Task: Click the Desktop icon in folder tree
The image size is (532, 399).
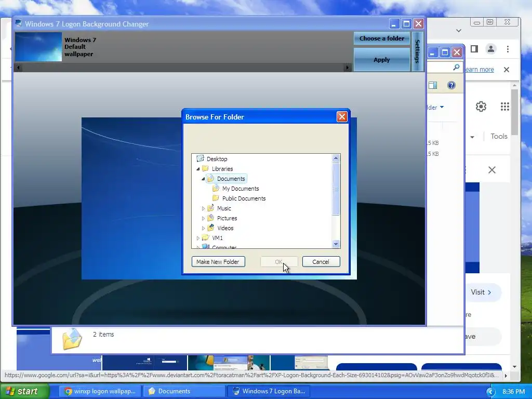Action: click(200, 158)
